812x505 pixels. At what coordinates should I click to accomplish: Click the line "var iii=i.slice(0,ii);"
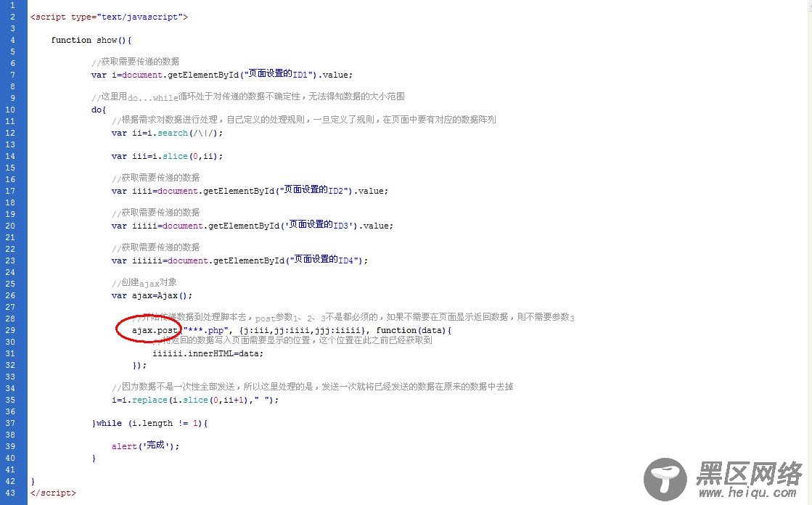167,156
